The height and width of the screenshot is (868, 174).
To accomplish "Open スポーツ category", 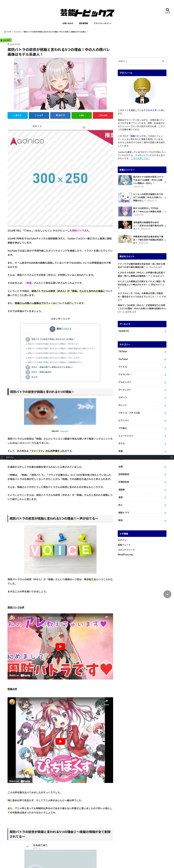I will (x=142, y=398).
